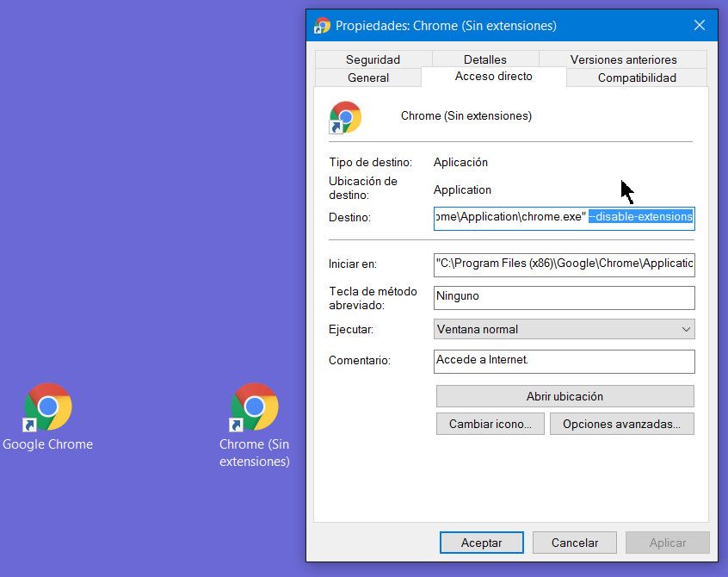Click the Iniciar en path field
Viewport: 728px width, 577px height.
pyautogui.click(x=564, y=264)
